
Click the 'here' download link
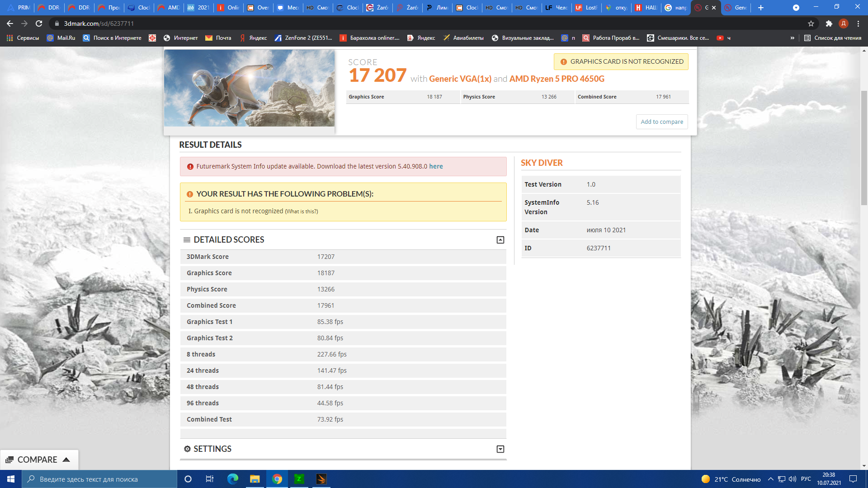coord(436,166)
